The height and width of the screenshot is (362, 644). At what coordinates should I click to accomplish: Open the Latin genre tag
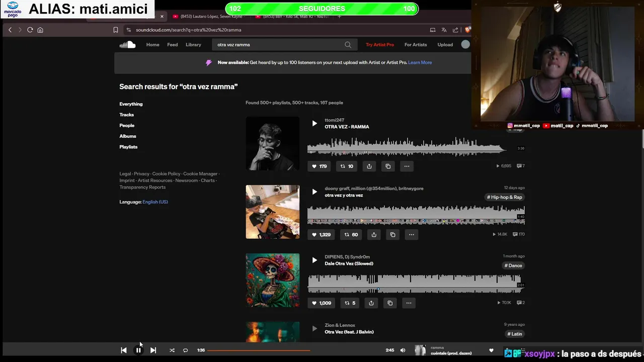coord(515,334)
